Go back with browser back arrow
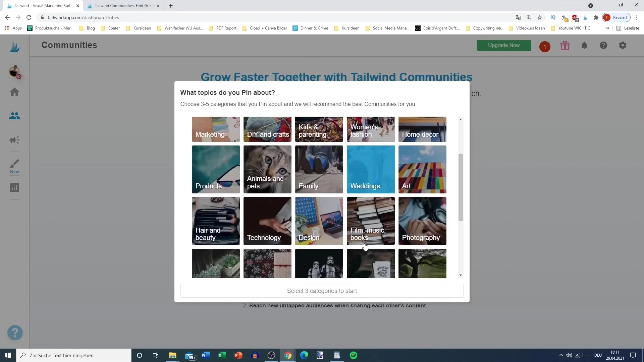This screenshot has height=362, width=644. 7,17
